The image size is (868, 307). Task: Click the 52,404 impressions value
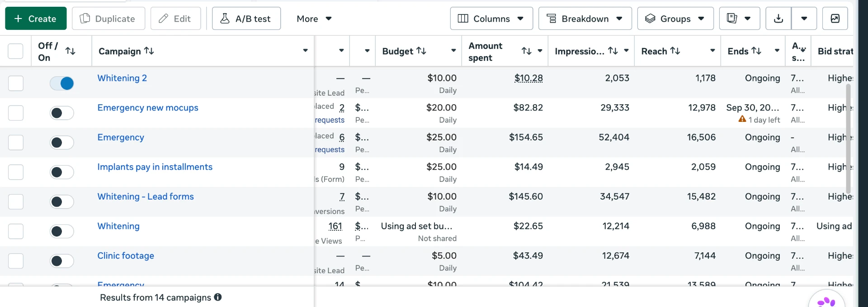(x=614, y=137)
